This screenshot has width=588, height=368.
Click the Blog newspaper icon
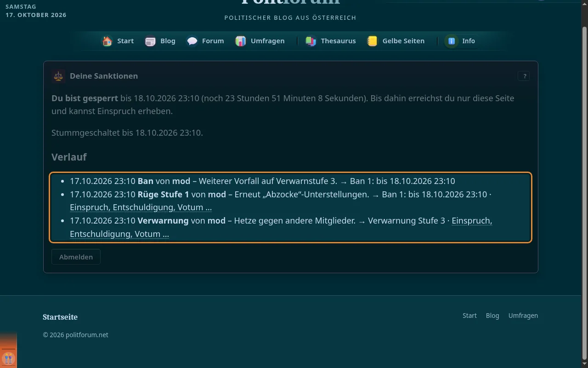tap(150, 41)
